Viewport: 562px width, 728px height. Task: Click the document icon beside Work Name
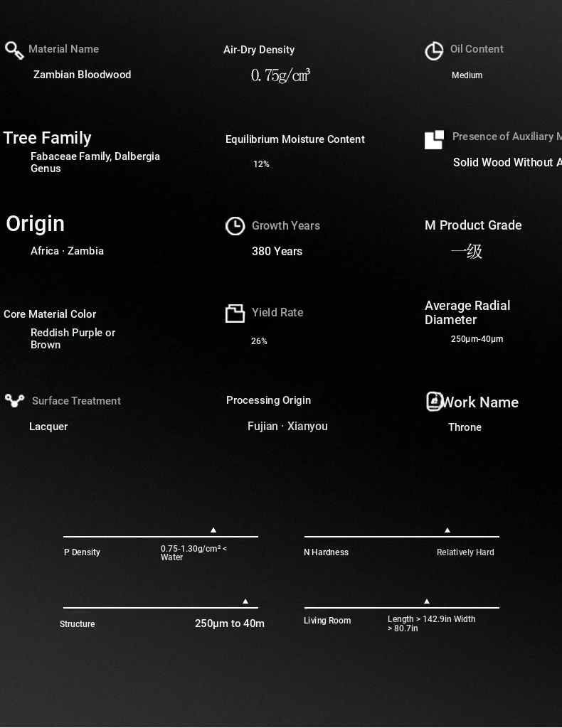click(434, 402)
